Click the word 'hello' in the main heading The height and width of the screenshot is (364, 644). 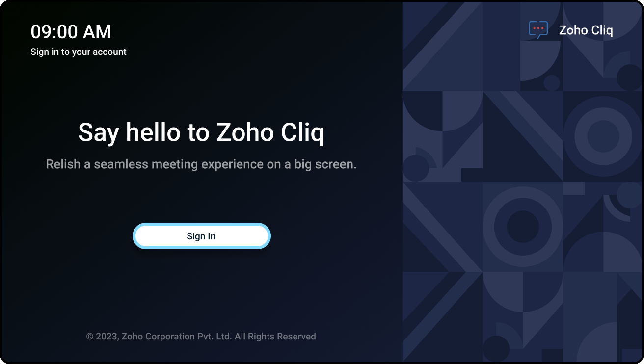(153, 132)
